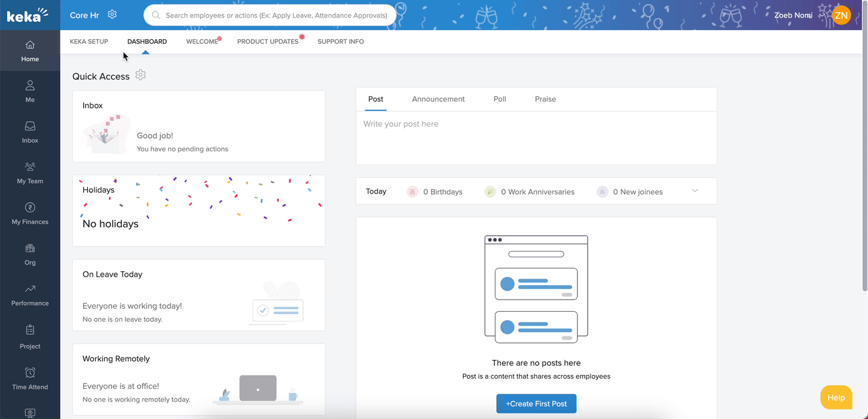Open Quick Access settings gear
Image resolution: width=868 pixels, height=419 pixels.
pyautogui.click(x=140, y=75)
